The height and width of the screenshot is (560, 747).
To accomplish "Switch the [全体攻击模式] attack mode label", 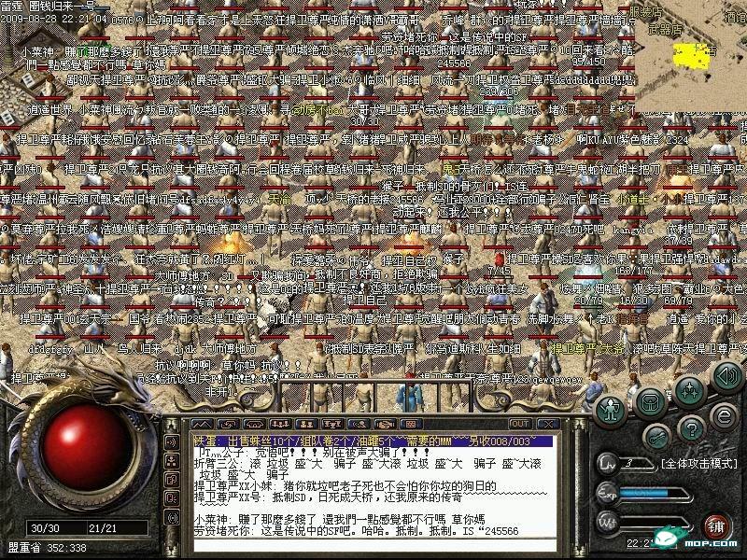I will tap(699, 463).
